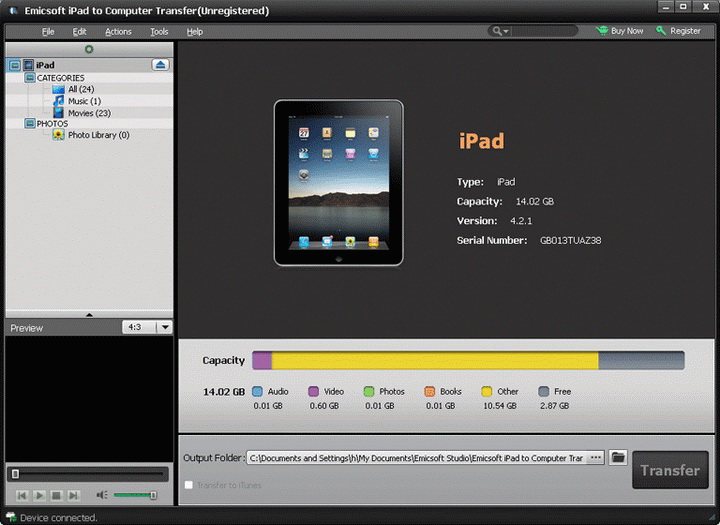
Task: Click the sunflower icon beside Photo Library
Action: [58, 135]
